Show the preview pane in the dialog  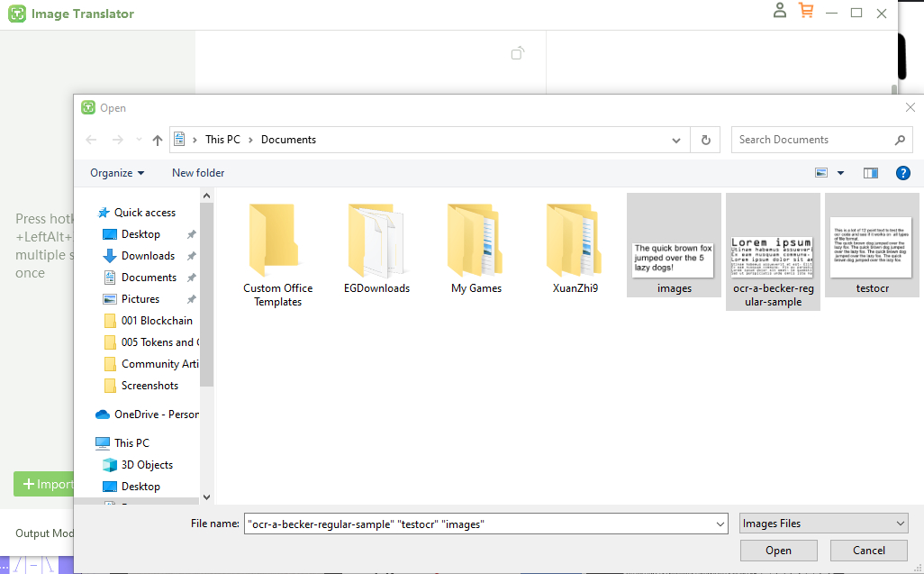(x=870, y=172)
